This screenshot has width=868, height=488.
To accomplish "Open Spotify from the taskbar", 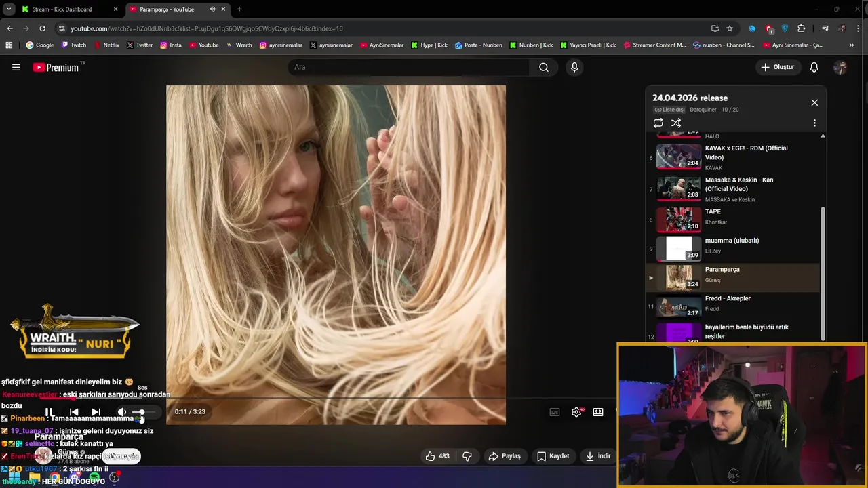I will [94, 479].
